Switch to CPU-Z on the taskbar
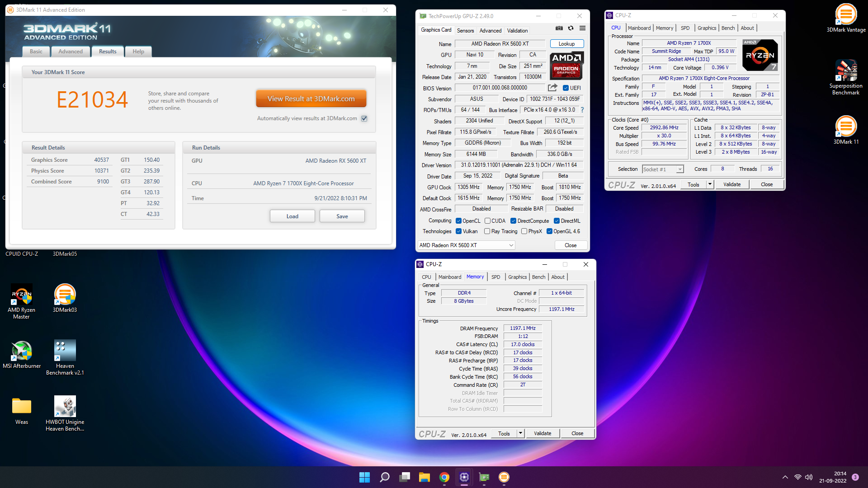868x488 pixels. coord(464,477)
